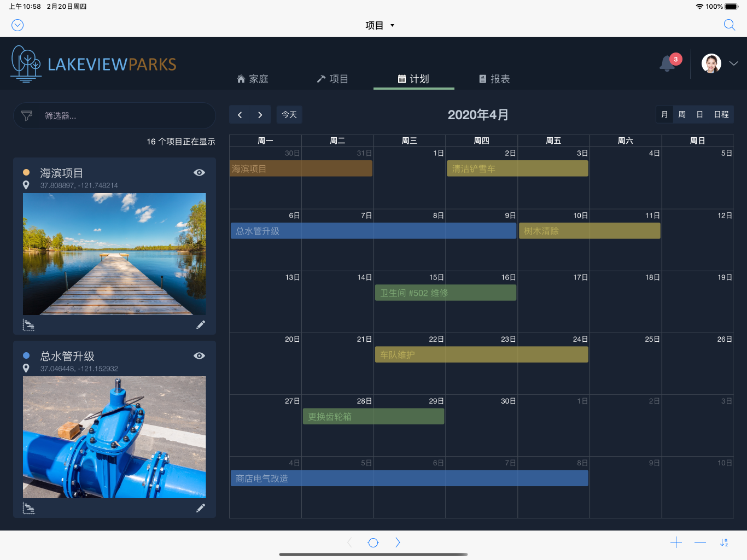This screenshot has height=560, width=747.
Task: Click coordinates 37.046448, -121.152932
Action: [x=79, y=369]
